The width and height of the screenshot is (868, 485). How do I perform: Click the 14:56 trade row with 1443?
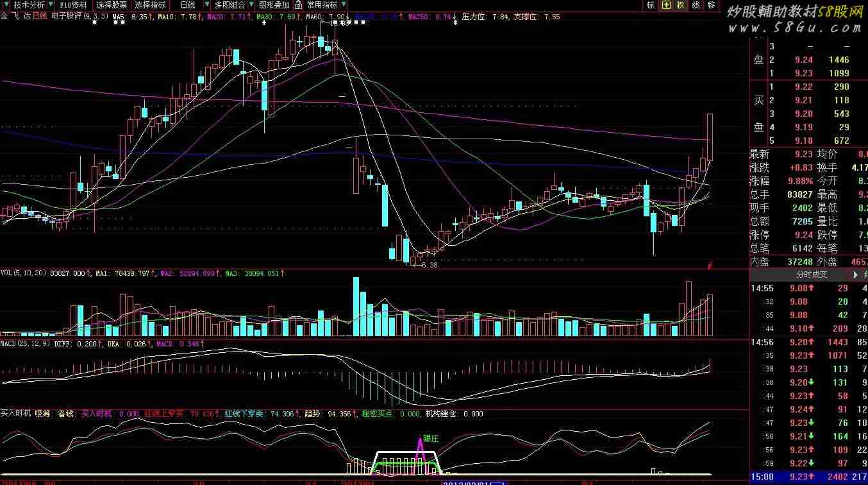click(808, 342)
